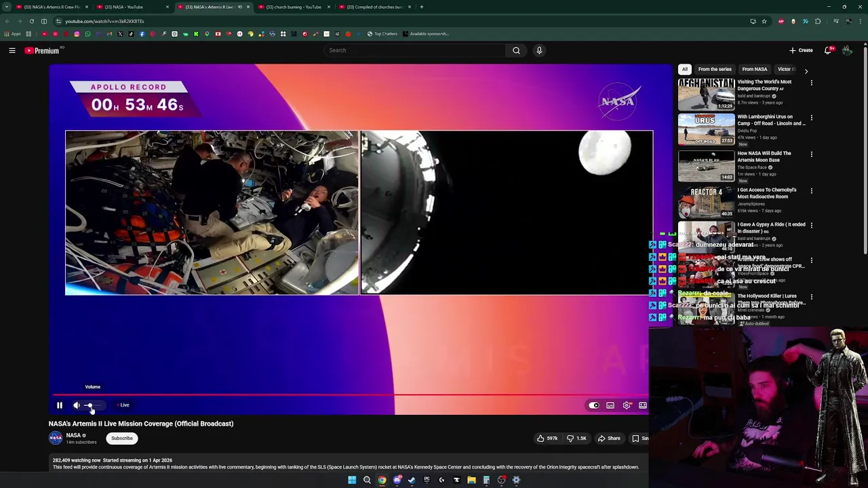Bookmark this page with the star icon
Image resolution: width=868 pixels, height=488 pixels.
[x=764, y=21]
